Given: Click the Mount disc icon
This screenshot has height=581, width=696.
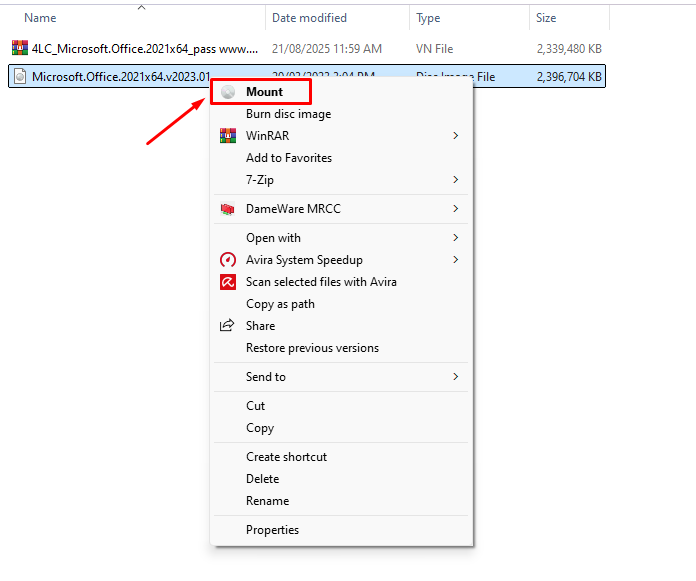Looking at the screenshot, I should tap(228, 92).
